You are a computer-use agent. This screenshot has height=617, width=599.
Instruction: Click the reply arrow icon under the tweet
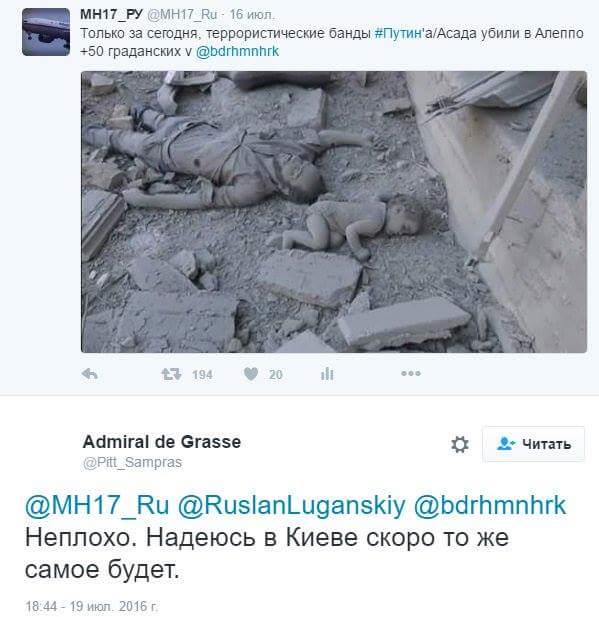pyautogui.click(x=89, y=373)
